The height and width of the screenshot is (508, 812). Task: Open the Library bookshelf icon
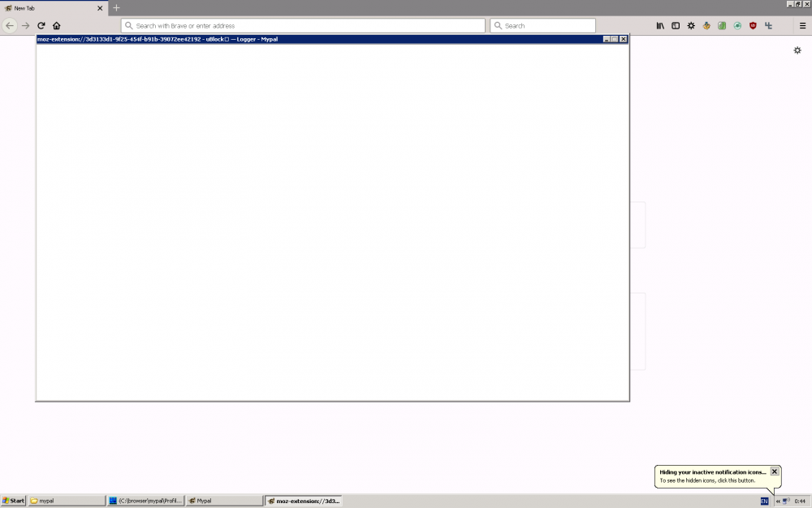coord(660,25)
